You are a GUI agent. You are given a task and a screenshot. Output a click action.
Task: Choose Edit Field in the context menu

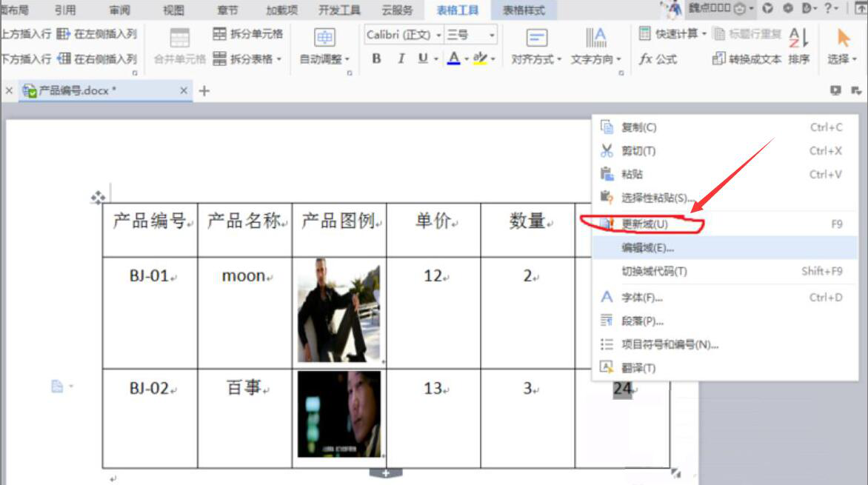(724, 247)
